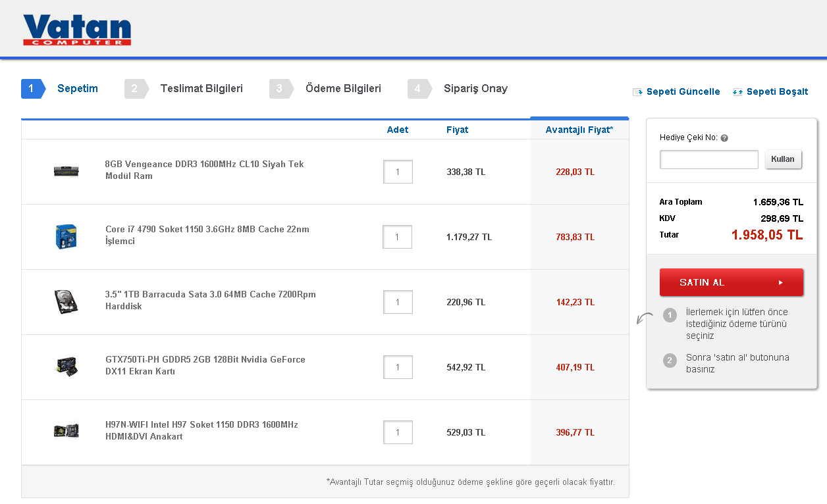
Task: Click the help icon beside Hediye Çeki No
Action: pyautogui.click(x=724, y=138)
